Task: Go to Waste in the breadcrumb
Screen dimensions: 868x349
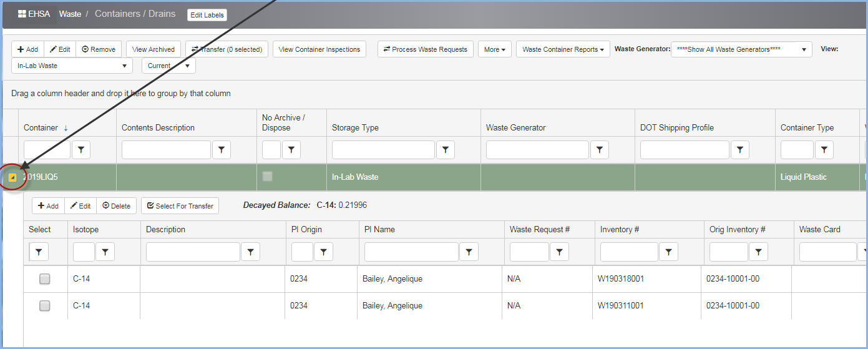Action: (70, 14)
